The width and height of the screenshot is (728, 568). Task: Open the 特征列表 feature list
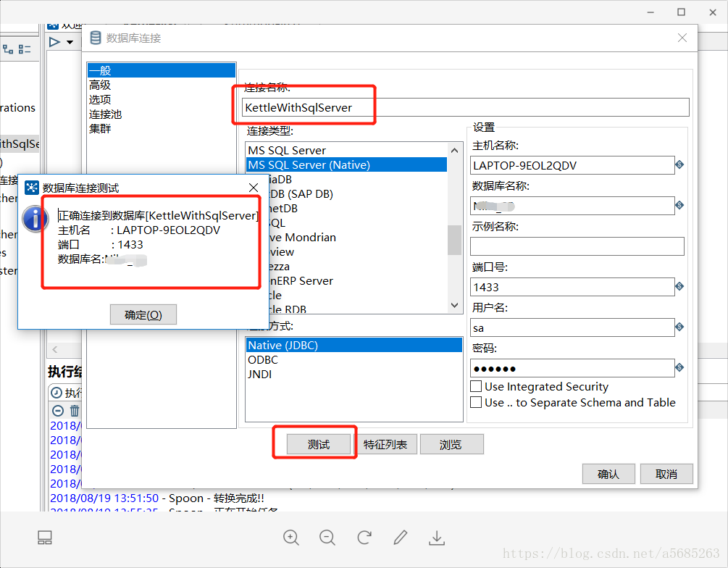pyautogui.click(x=385, y=444)
